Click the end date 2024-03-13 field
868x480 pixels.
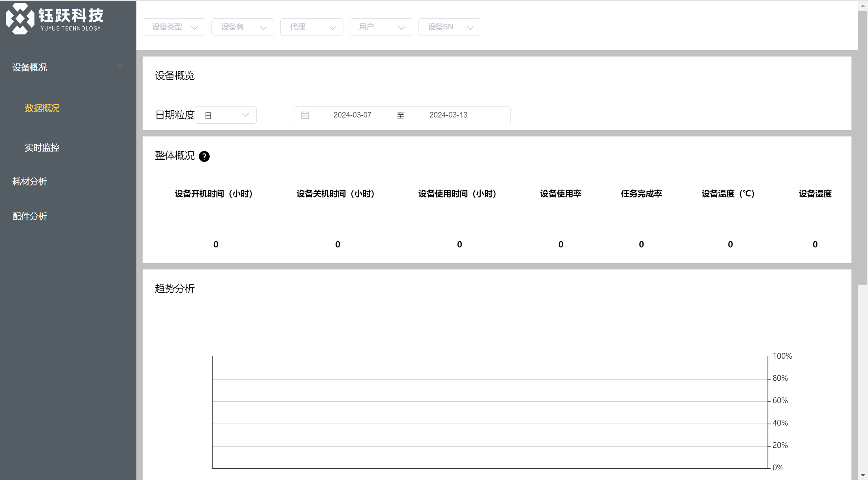(x=448, y=115)
